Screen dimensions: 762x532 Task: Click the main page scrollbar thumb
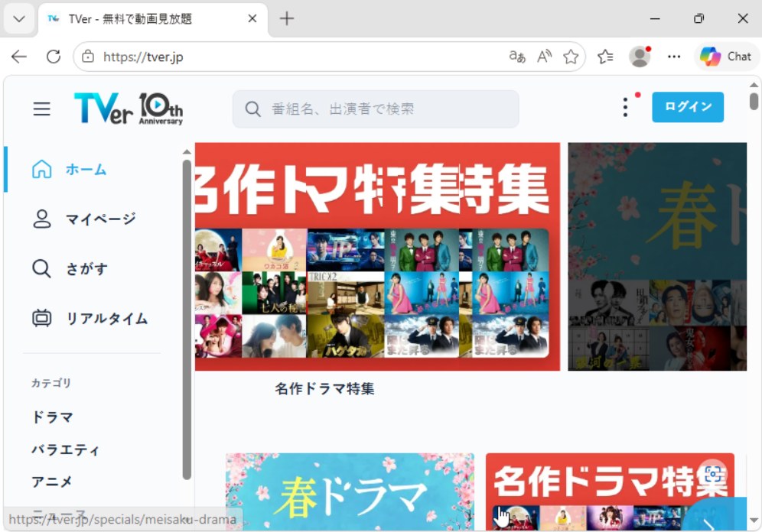[x=754, y=102]
